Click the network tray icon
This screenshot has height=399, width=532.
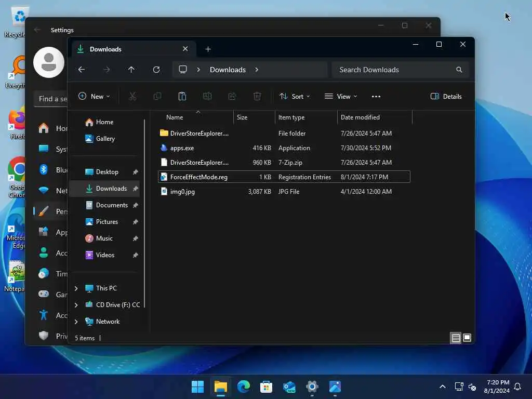coord(459,387)
